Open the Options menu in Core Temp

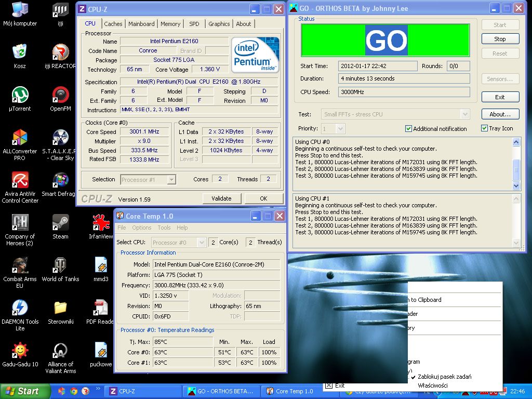pos(141,228)
